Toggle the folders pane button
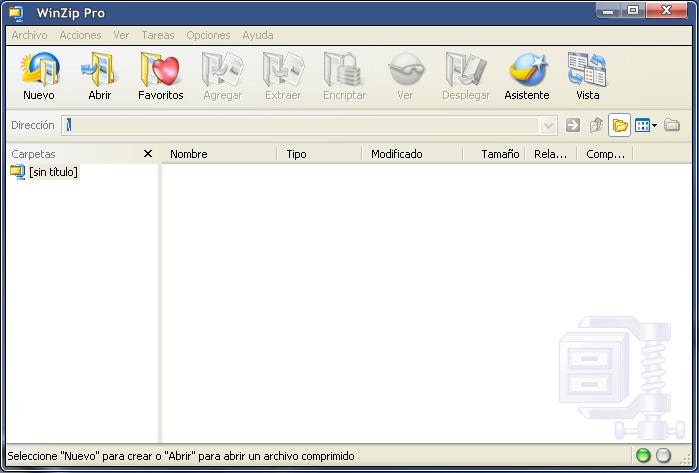 [x=620, y=125]
